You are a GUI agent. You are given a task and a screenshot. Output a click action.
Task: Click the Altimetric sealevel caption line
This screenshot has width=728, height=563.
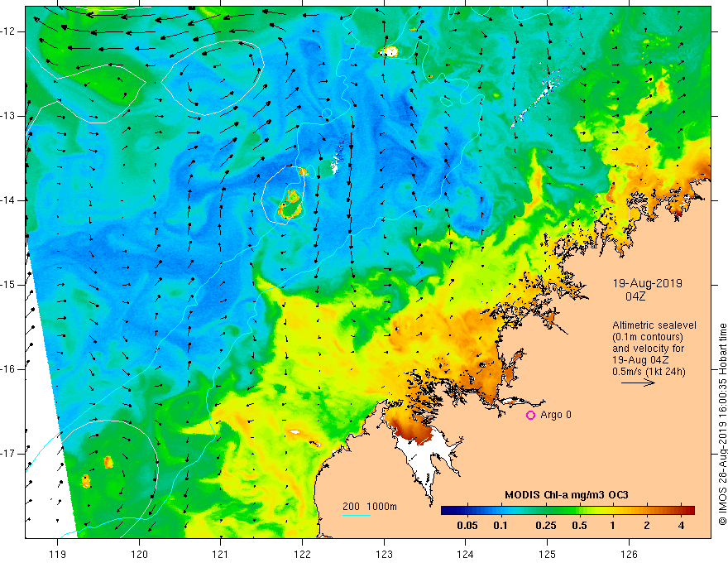click(x=654, y=325)
